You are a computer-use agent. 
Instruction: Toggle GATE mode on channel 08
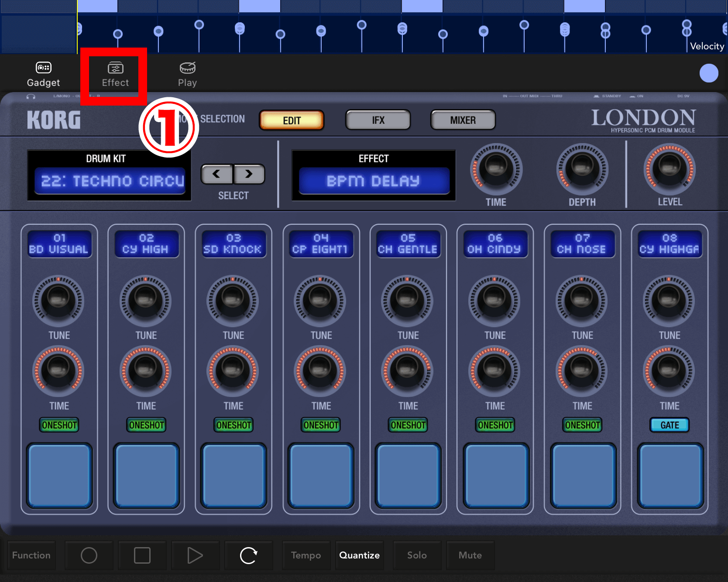[670, 425]
